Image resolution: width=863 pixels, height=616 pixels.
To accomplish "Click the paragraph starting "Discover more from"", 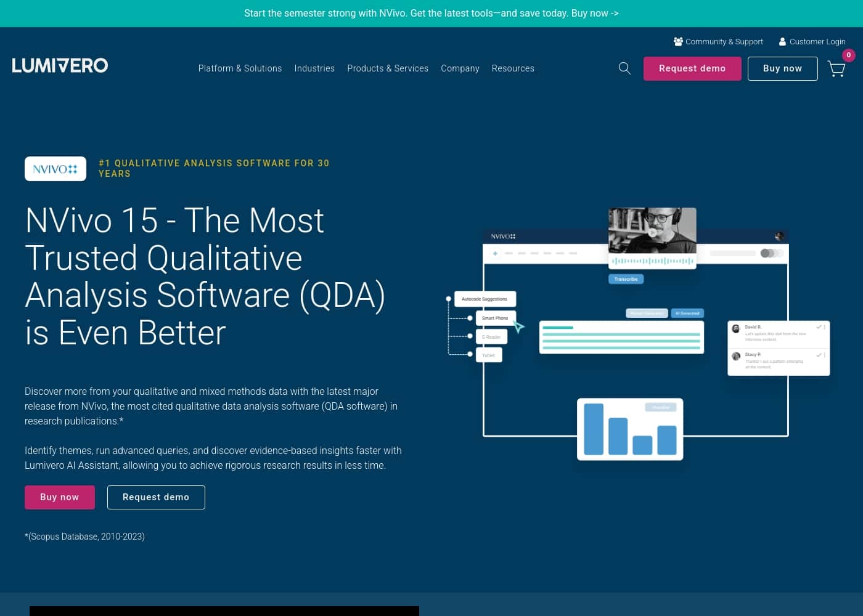I will (211, 406).
